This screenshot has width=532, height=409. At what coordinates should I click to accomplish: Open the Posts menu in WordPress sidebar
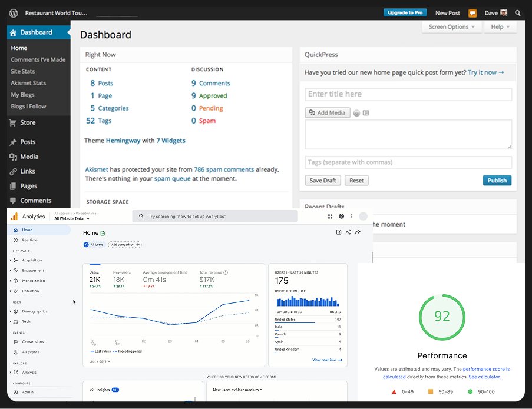point(28,142)
